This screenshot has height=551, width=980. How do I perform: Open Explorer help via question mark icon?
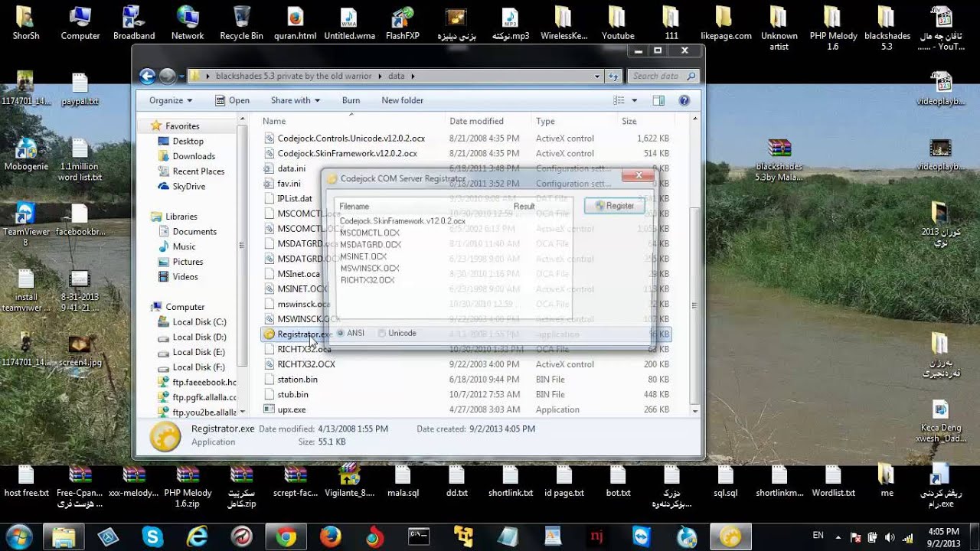click(x=684, y=100)
